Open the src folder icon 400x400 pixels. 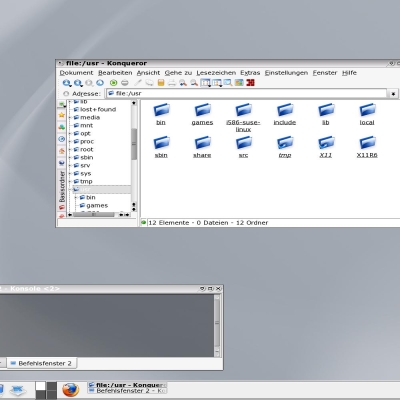[244, 143]
